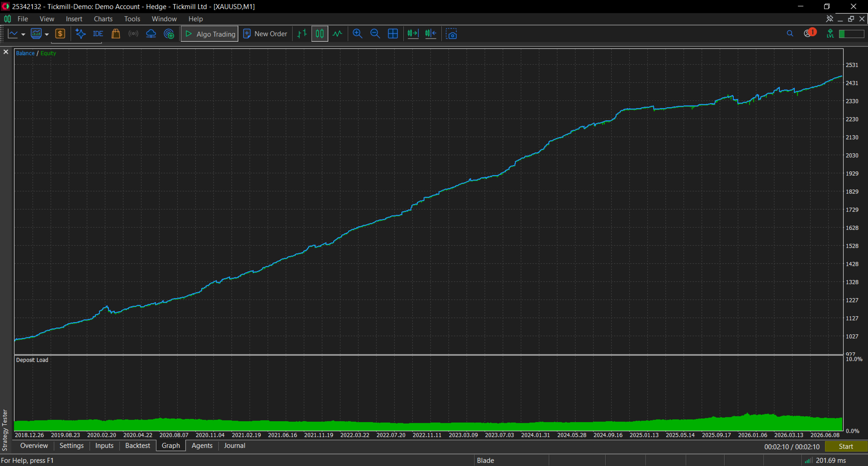Viewport: 868px width, 466px height.
Task: Click the Signals broadcast icon
Action: coord(133,34)
